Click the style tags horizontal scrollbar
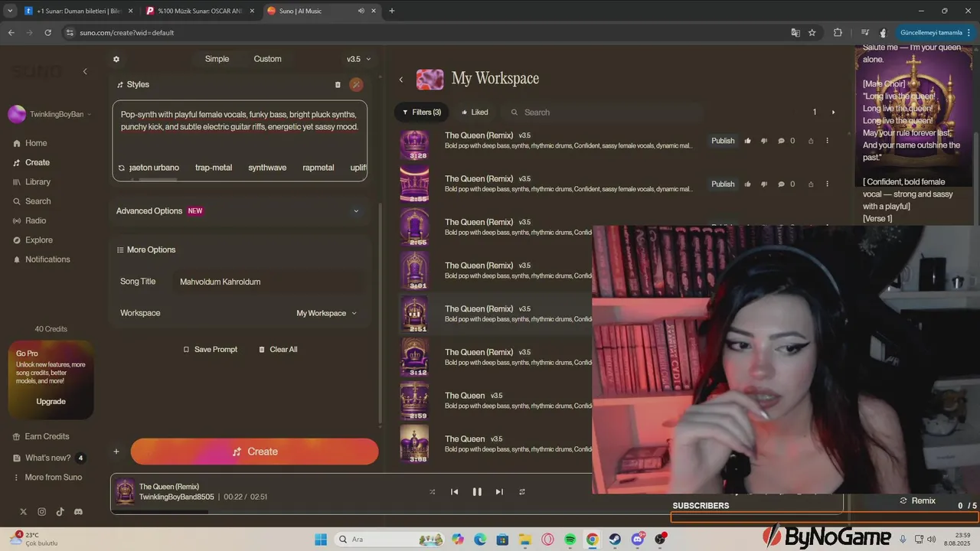Image resolution: width=980 pixels, height=551 pixels. point(157,180)
